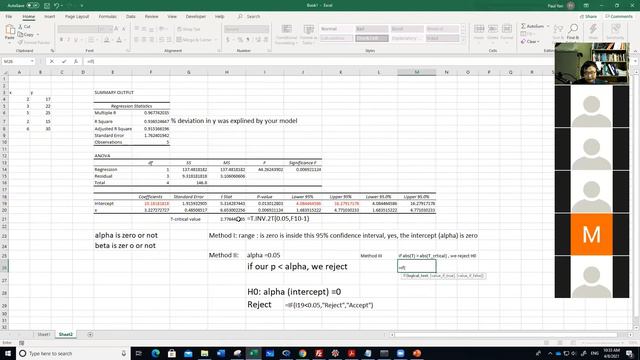
Task: Open Insert Function (fx) dialog
Action: pos(76,61)
